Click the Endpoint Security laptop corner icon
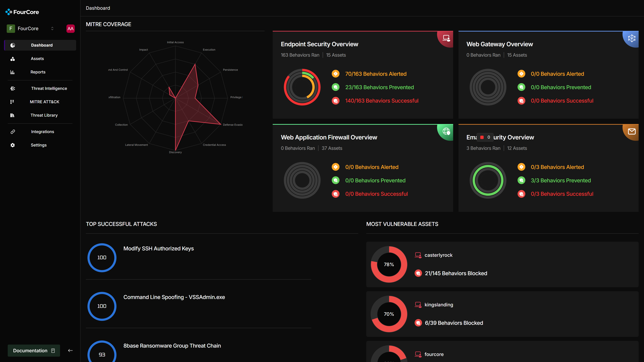 coord(446,38)
